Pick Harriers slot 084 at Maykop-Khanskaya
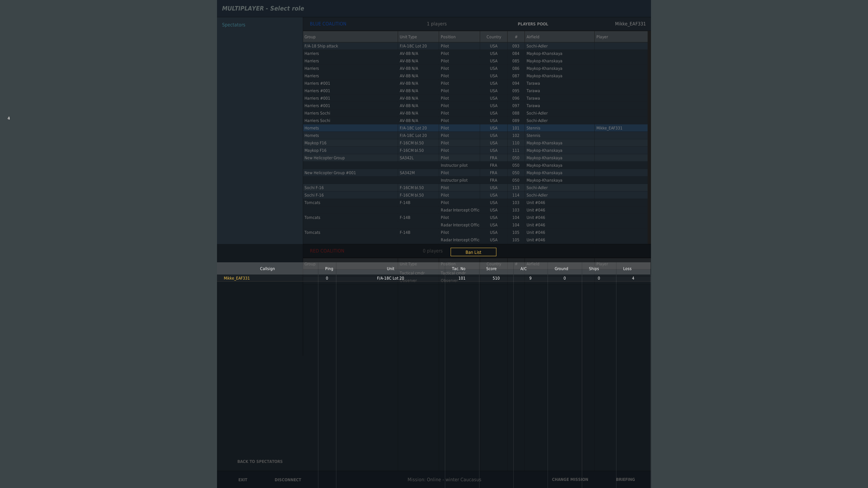The height and width of the screenshot is (488, 868). (x=475, y=54)
